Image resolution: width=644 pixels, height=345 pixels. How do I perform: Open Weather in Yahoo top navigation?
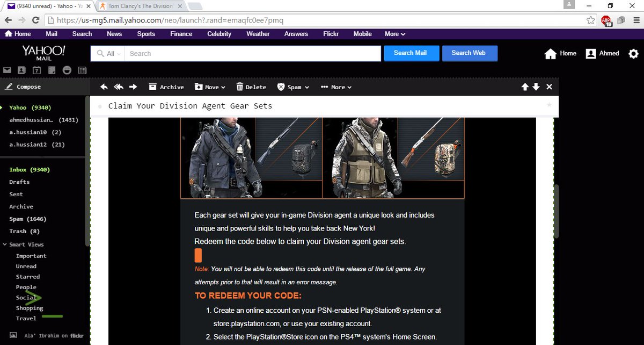pyautogui.click(x=258, y=34)
